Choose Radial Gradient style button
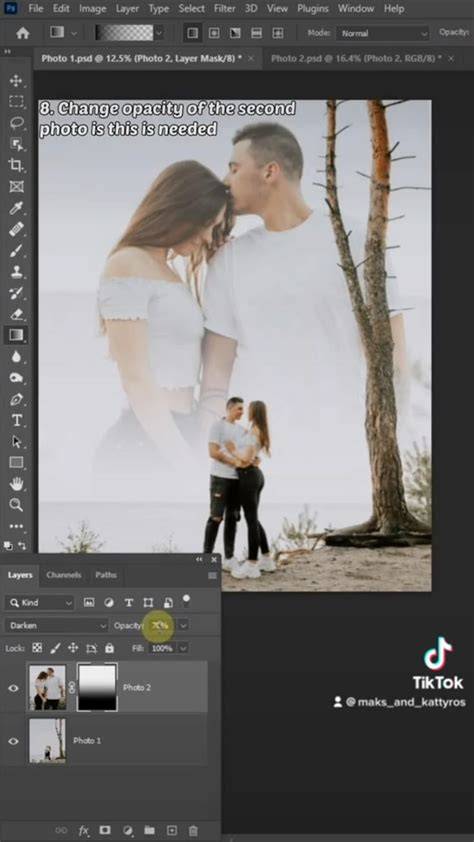The image size is (474, 842). click(214, 33)
